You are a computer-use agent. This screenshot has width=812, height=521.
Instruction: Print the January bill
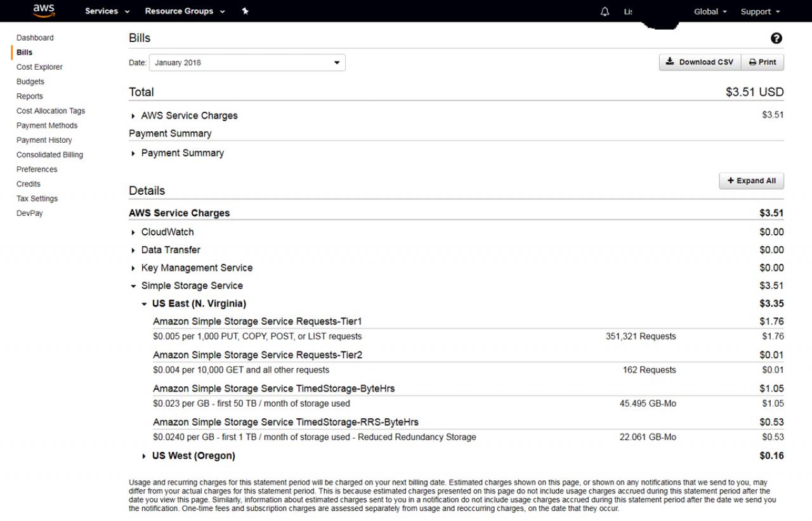tap(763, 62)
